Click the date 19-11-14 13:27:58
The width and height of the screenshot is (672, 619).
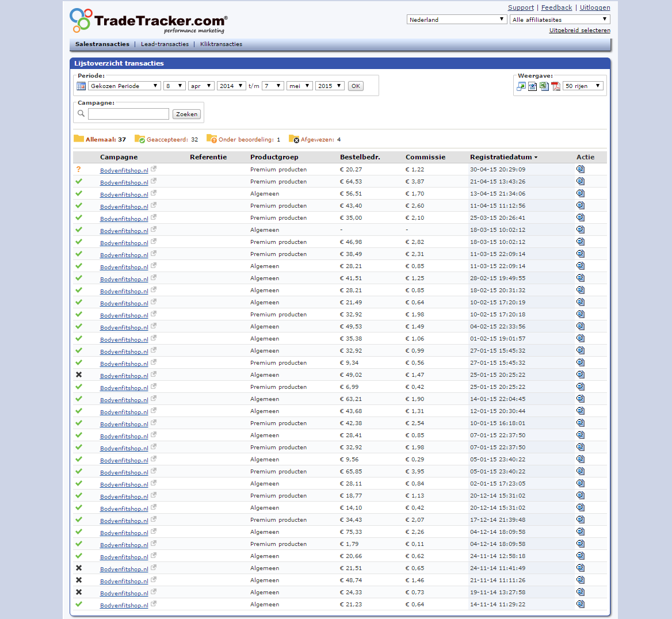(498, 592)
